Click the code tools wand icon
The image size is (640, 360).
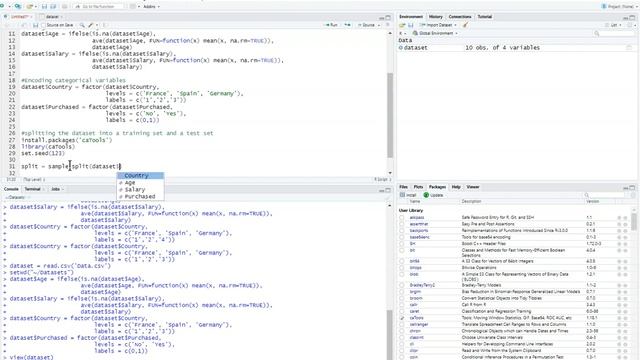91,25
